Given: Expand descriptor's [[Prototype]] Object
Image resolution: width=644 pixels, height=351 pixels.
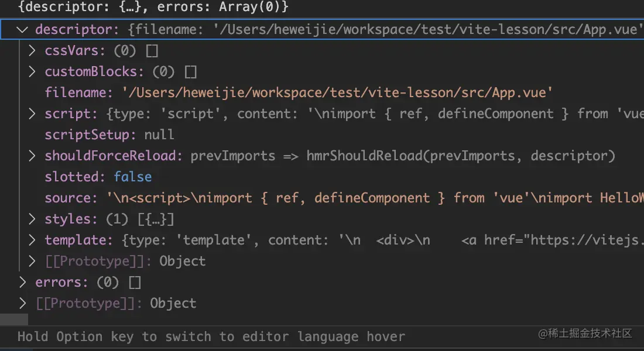Looking at the screenshot, I should 32,261.
